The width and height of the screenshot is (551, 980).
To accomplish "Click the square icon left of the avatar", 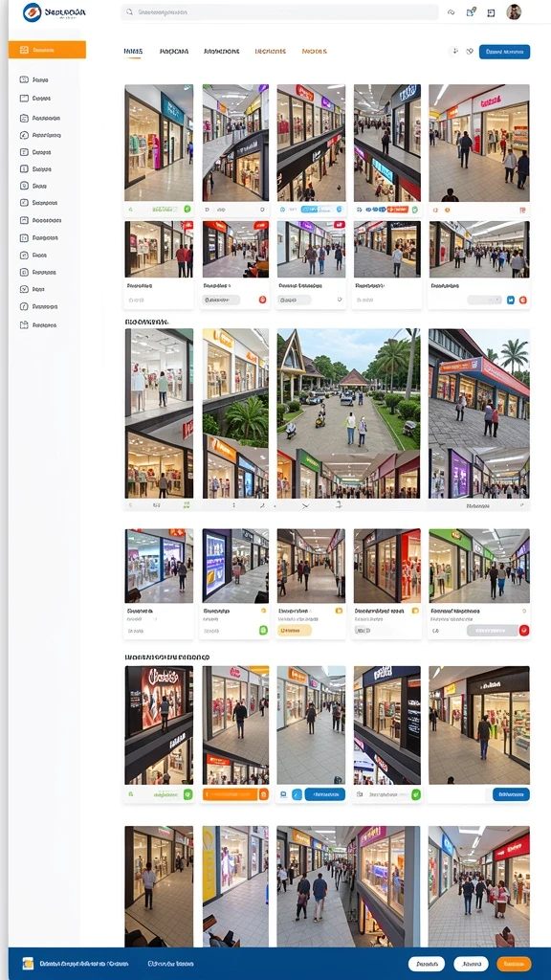I will [491, 12].
